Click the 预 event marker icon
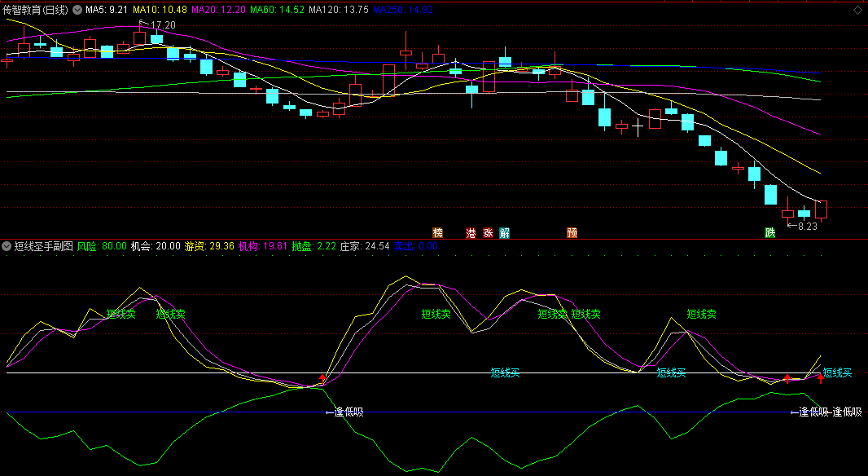The image size is (868, 476). [572, 232]
